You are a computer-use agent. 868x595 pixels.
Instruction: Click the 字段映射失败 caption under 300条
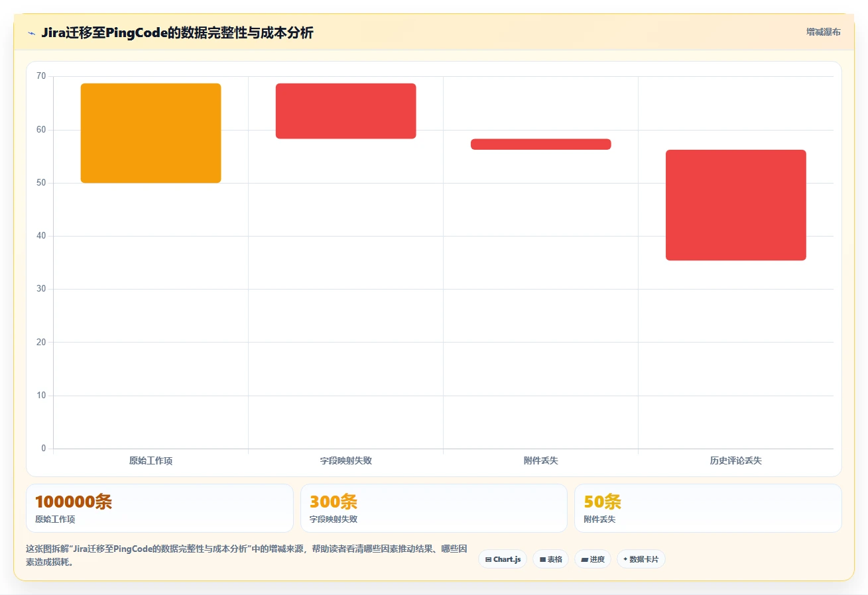pyautogui.click(x=334, y=519)
